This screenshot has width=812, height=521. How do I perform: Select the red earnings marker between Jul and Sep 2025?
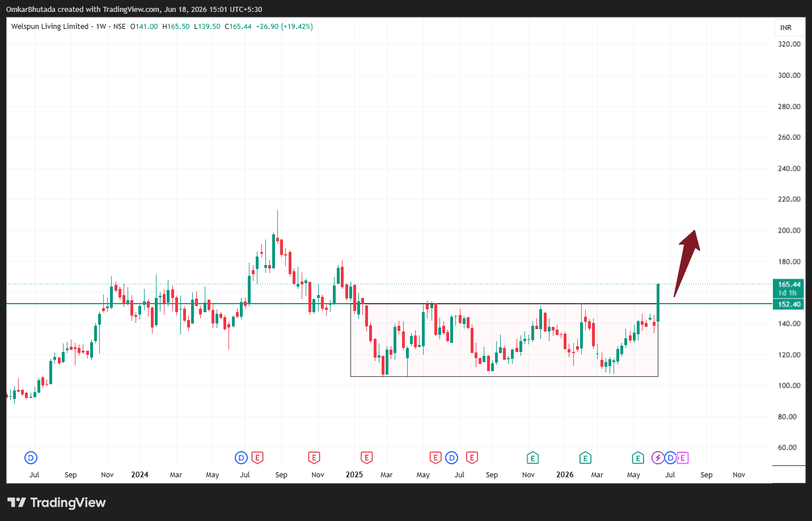pyautogui.click(x=472, y=457)
